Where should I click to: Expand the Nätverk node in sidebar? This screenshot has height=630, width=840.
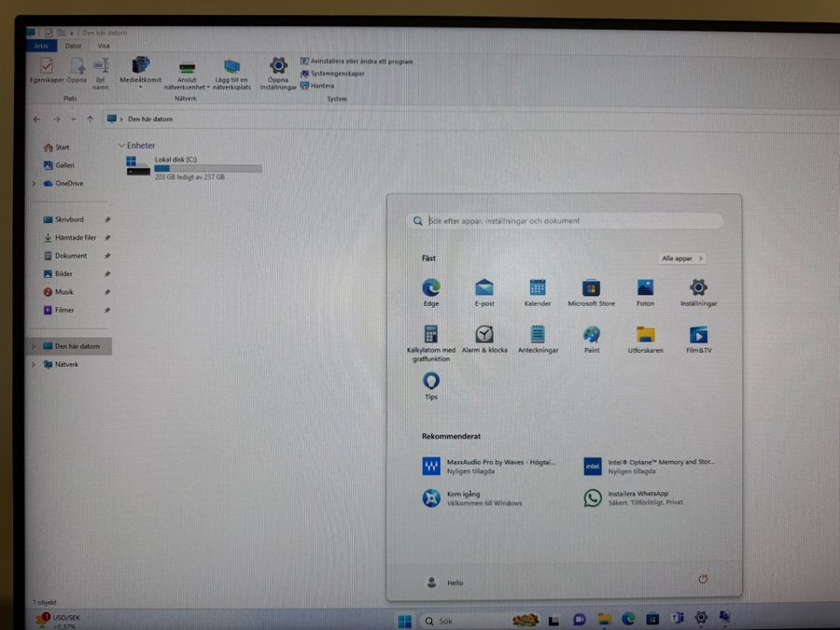(x=35, y=365)
